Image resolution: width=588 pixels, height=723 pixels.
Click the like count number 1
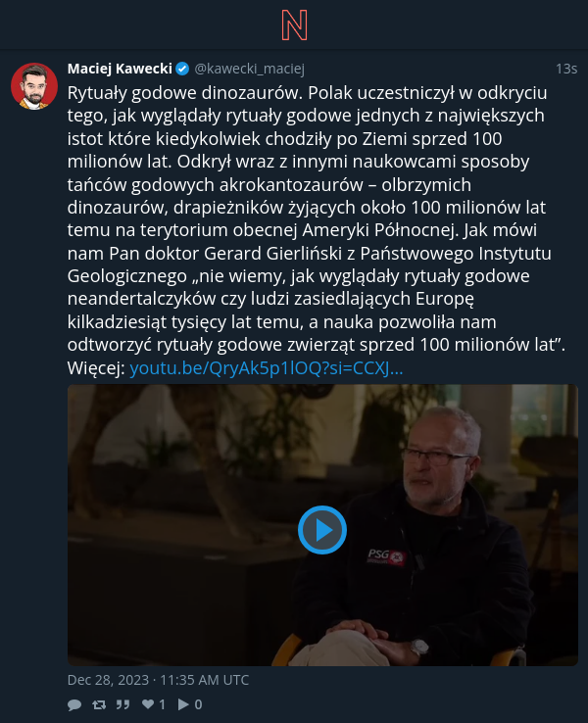162,704
